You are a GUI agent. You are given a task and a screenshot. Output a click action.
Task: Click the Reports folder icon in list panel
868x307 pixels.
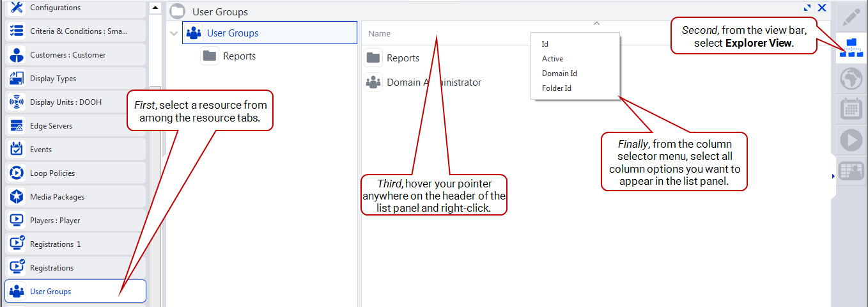(x=373, y=58)
